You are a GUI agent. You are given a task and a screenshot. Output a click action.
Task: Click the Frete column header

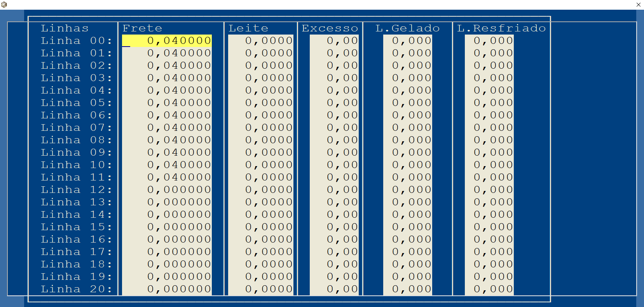(x=142, y=28)
